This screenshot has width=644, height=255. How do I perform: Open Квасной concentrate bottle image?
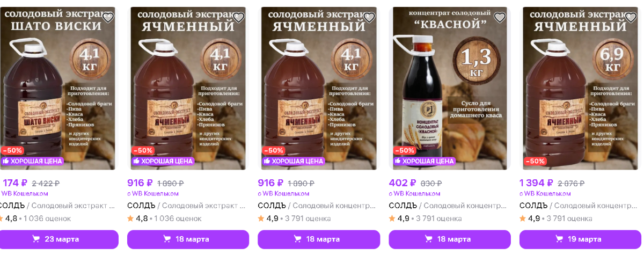point(451,89)
